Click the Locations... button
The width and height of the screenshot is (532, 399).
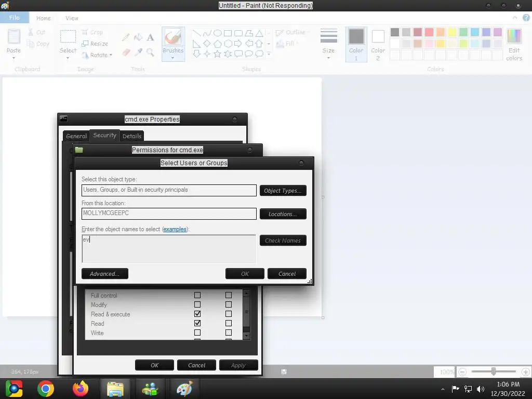283,214
